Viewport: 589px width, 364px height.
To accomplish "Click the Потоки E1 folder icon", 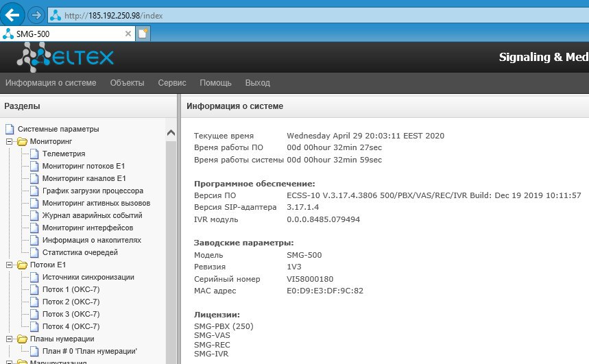I will tap(22, 265).
